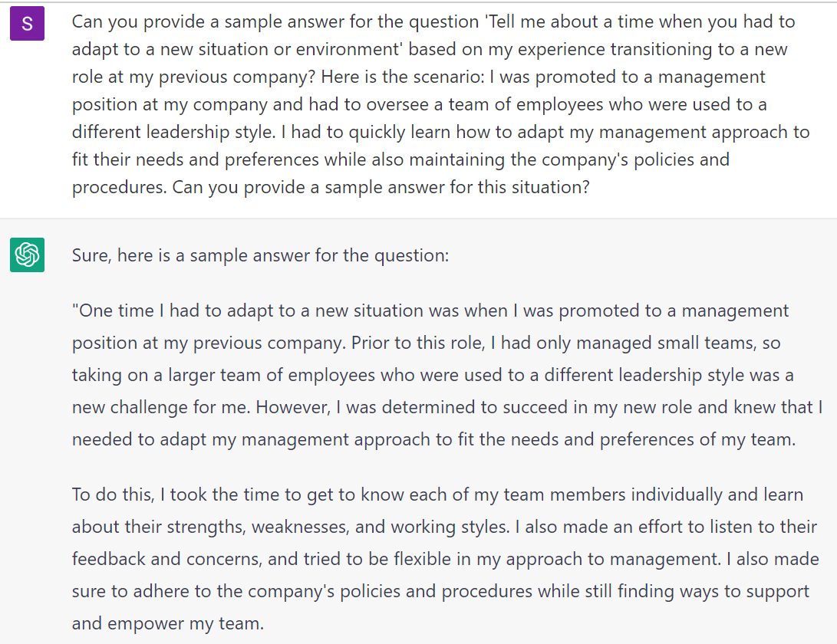This screenshot has width=837, height=644.
Task: Click the closing words 'and empower my team.'
Action: [x=168, y=623]
